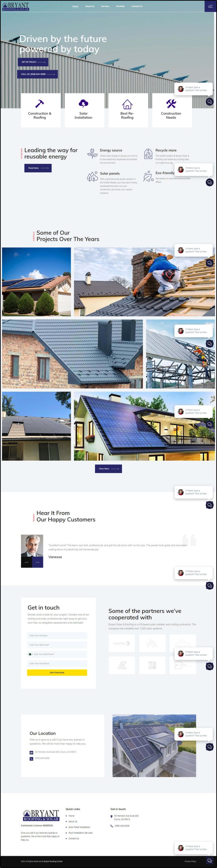Click the View More projects button
217x868 pixels.
(x=108, y=469)
